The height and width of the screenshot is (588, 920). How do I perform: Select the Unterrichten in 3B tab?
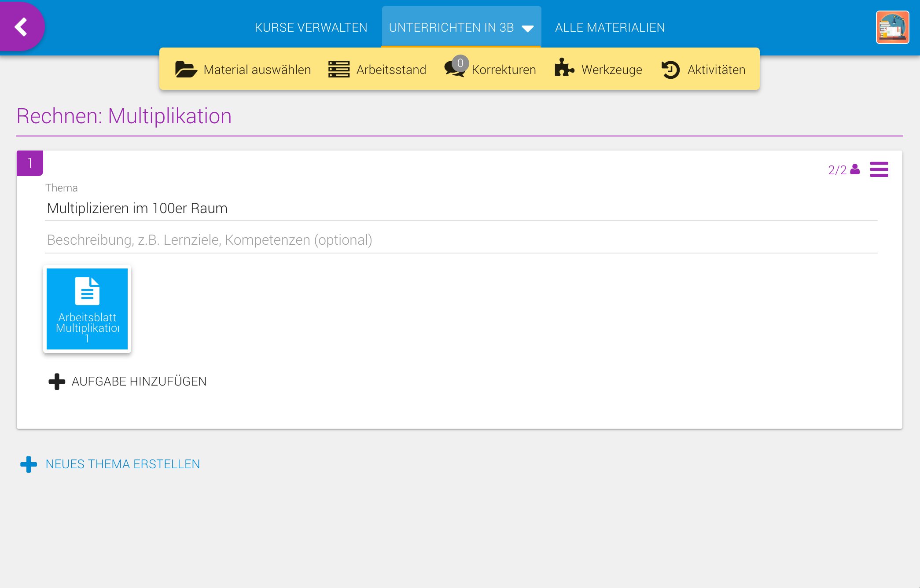point(461,27)
